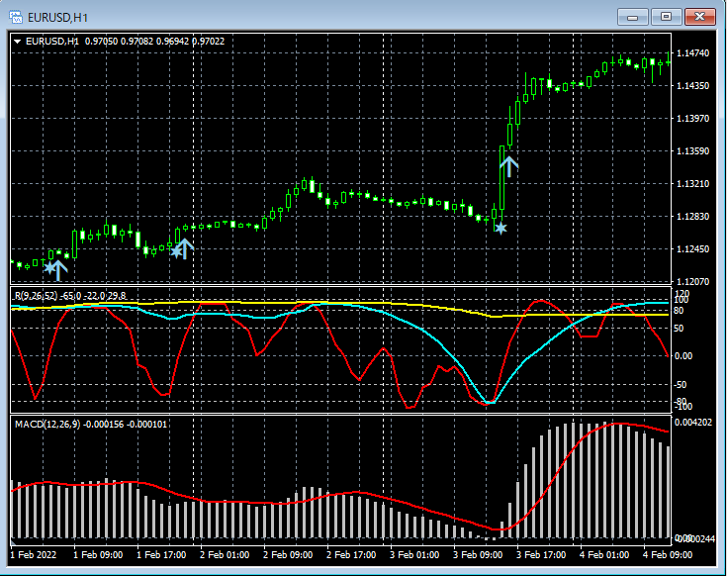Click the MACD(12,26,9) indicator label
Image resolution: width=728 pixels, height=576 pixels.
point(46,424)
